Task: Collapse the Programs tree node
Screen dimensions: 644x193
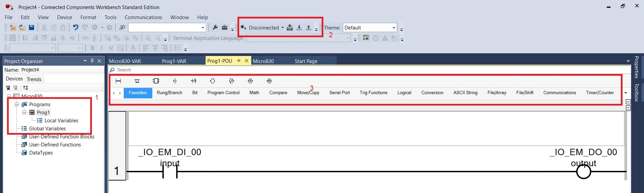Action: pyautogui.click(x=16, y=104)
